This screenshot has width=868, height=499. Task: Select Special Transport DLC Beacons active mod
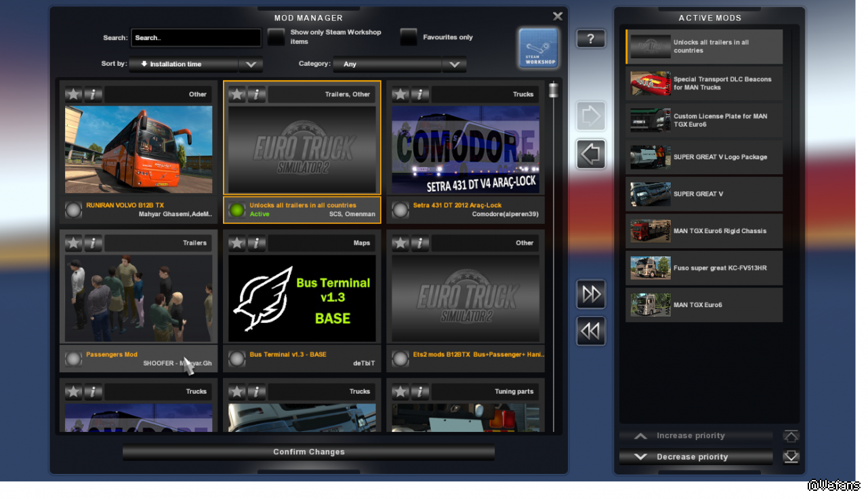click(704, 83)
